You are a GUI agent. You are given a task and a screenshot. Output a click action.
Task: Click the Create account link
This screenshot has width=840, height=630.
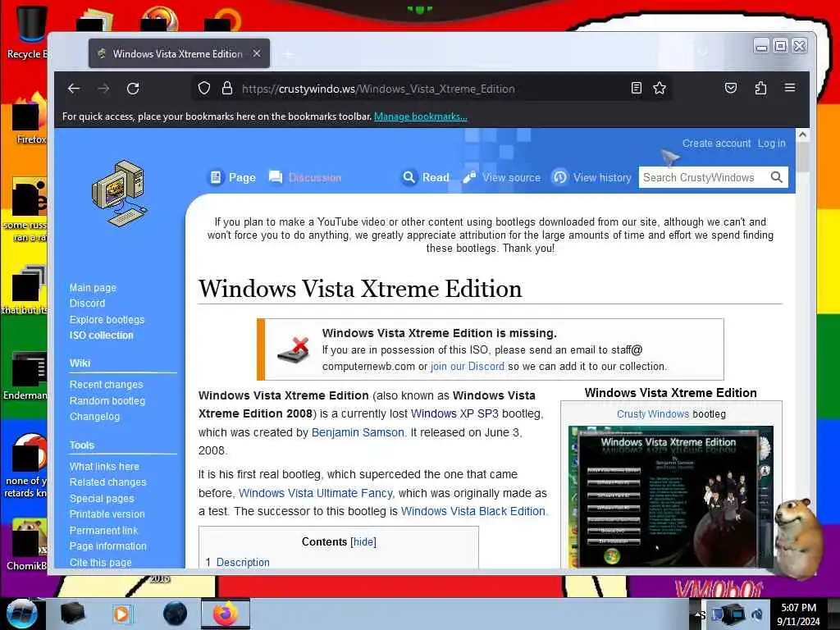pos(716,144)
